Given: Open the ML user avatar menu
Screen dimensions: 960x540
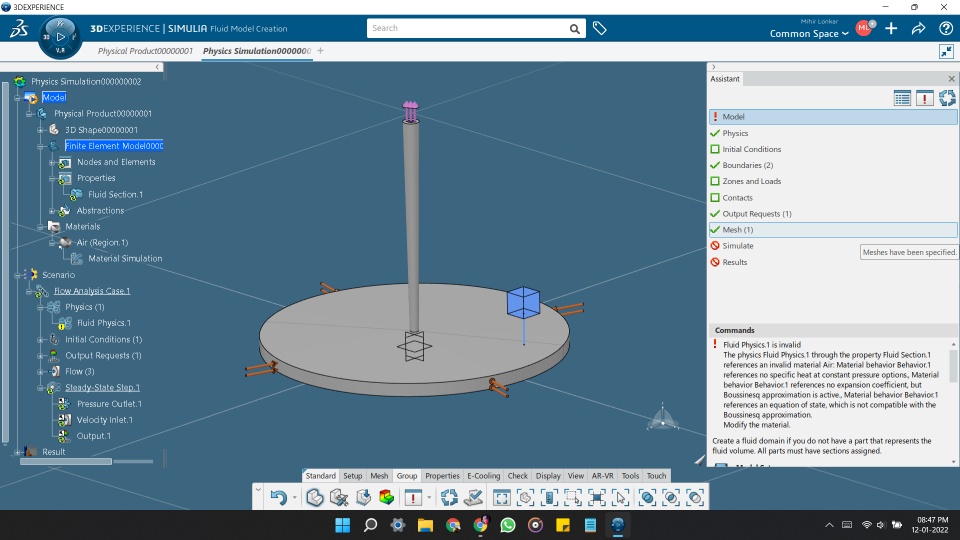Looking at the screenshot, I should click(x=864, y=28).
